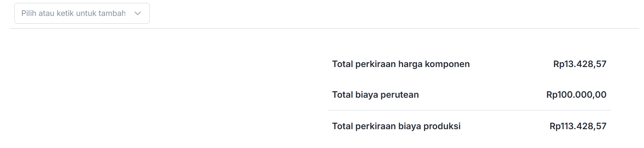Screen dimensions: 644x148
Task: Select the 'Total biaya perutean' label
Action: click(376, 95)
